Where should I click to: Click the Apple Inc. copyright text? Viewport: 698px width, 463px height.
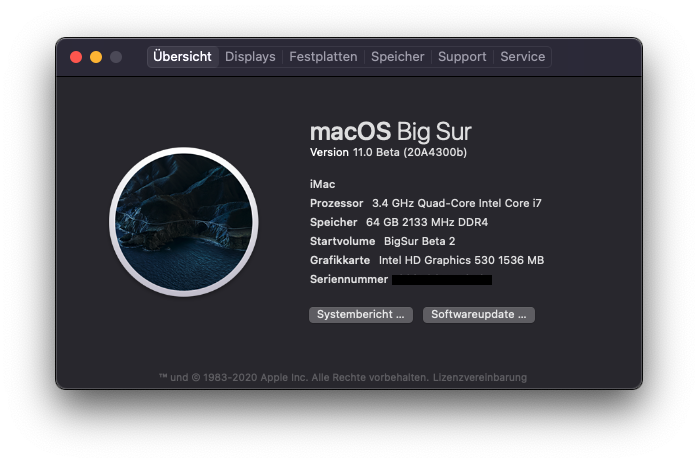[x=294, y=378]
